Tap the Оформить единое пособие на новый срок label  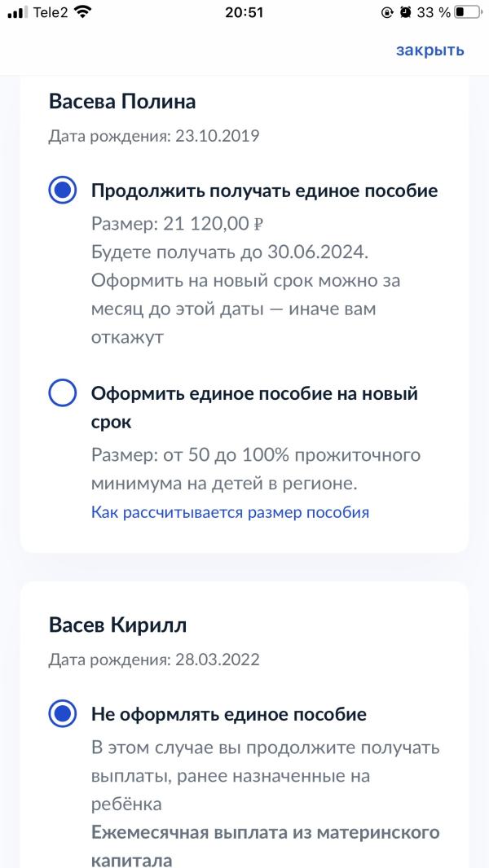[254, 409]
